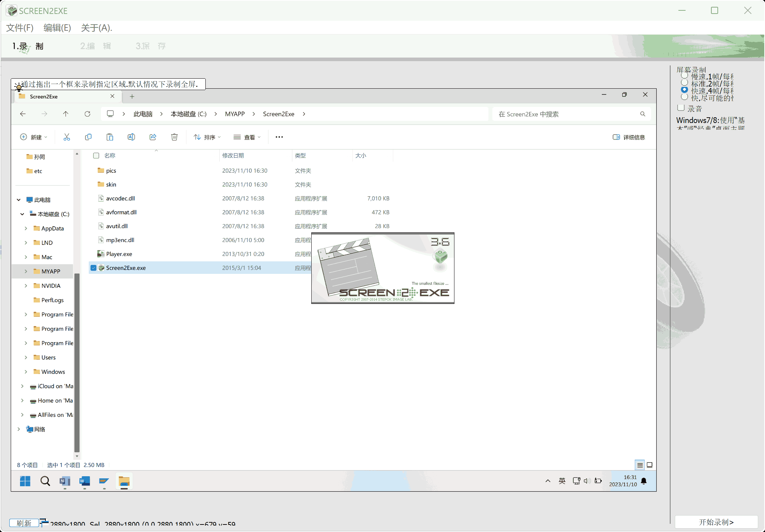Open the 编辑(E) menu

(x=57, y=28)
